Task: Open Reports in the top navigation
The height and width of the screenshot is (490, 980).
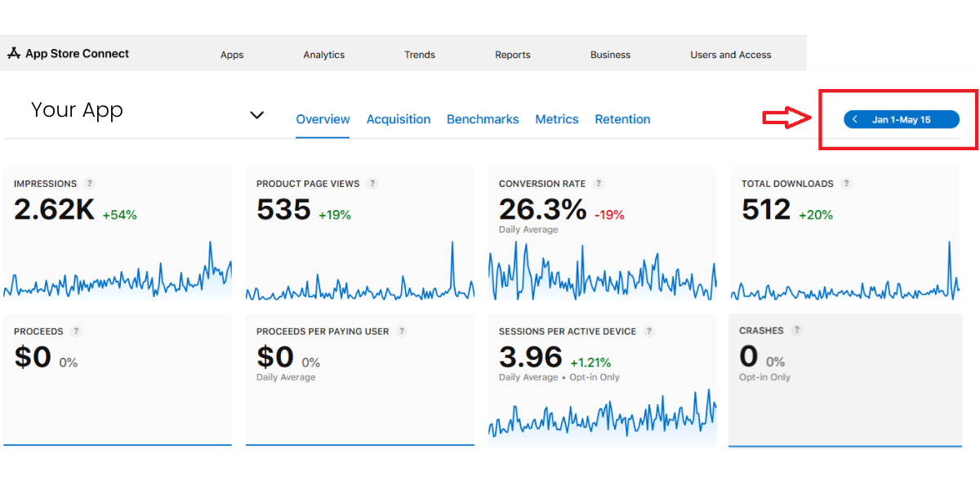Action: click(x=513, y=55)
